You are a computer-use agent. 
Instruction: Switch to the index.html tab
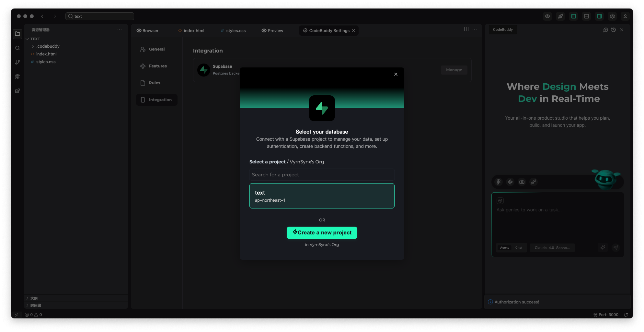click(191, 31)
